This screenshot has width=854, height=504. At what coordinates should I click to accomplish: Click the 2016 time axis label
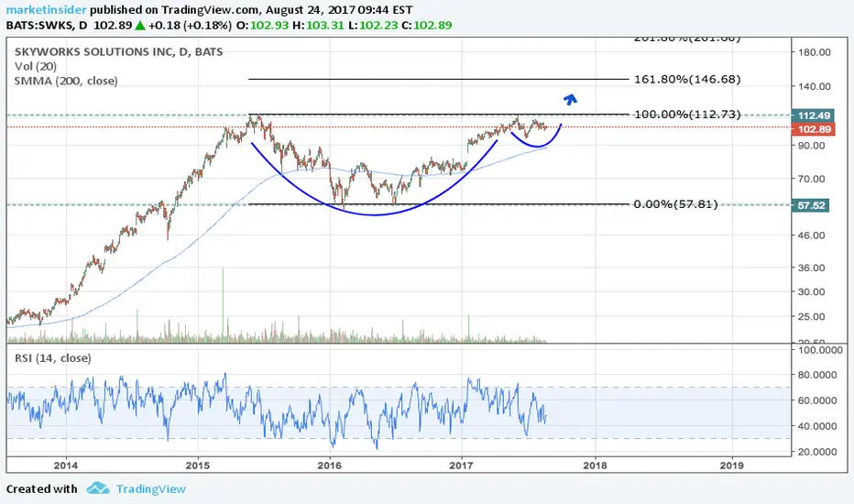[x=330, y=465]
